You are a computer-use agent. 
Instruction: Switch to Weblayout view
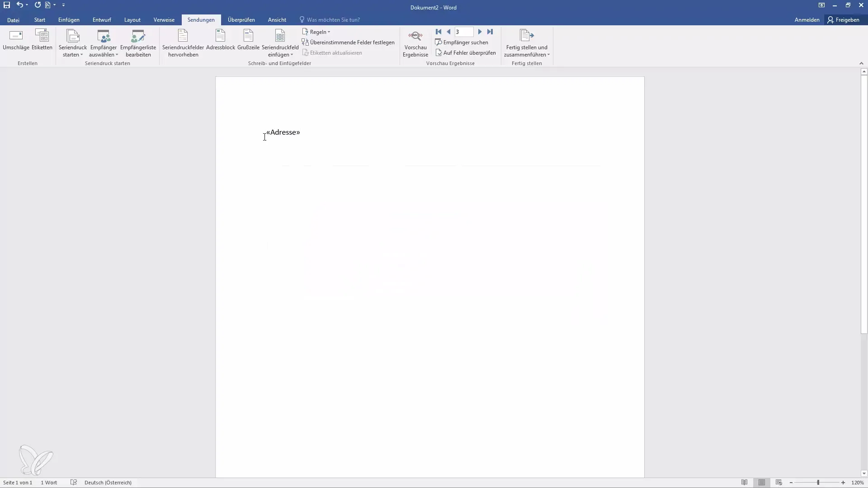coord(779,483)
